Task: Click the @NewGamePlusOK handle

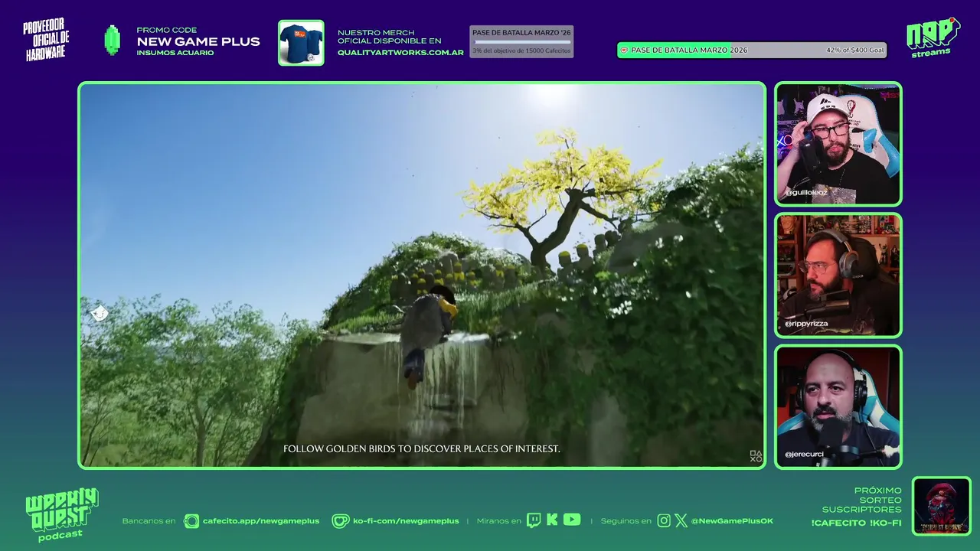Action: [732, 521]
